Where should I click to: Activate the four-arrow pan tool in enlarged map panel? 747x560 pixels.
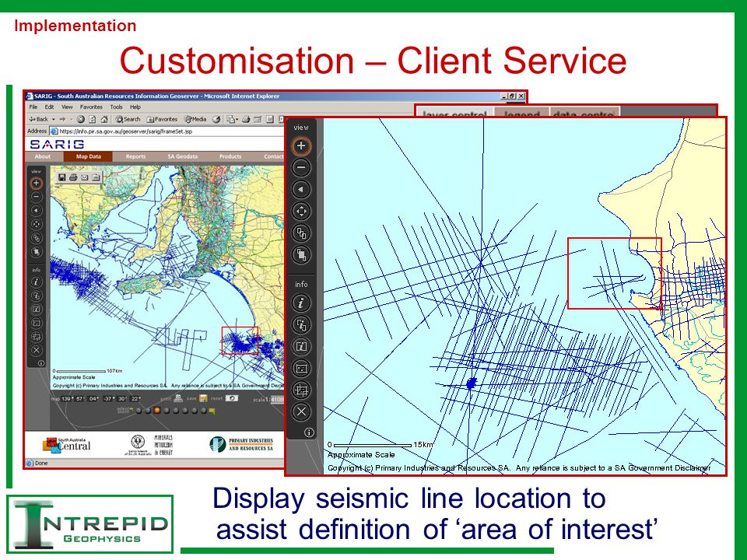pyautogui.click(x=300, y=211)
